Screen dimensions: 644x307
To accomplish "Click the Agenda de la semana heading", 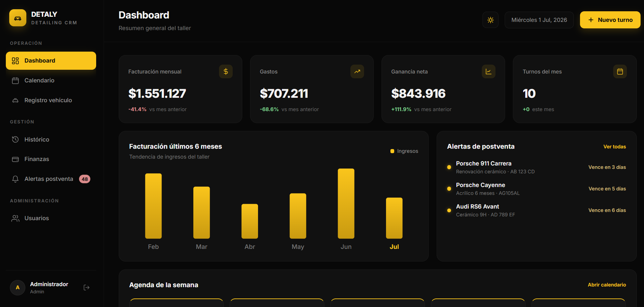I will coord(164,285).
